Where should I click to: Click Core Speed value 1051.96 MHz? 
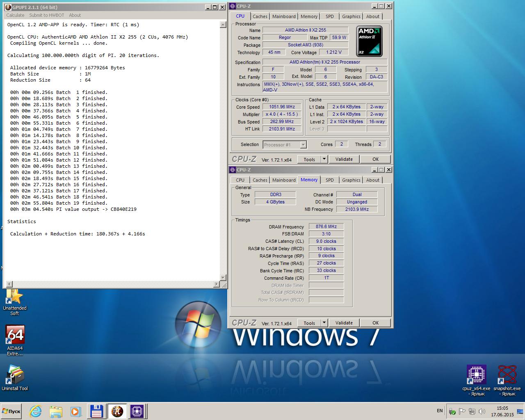282,107
